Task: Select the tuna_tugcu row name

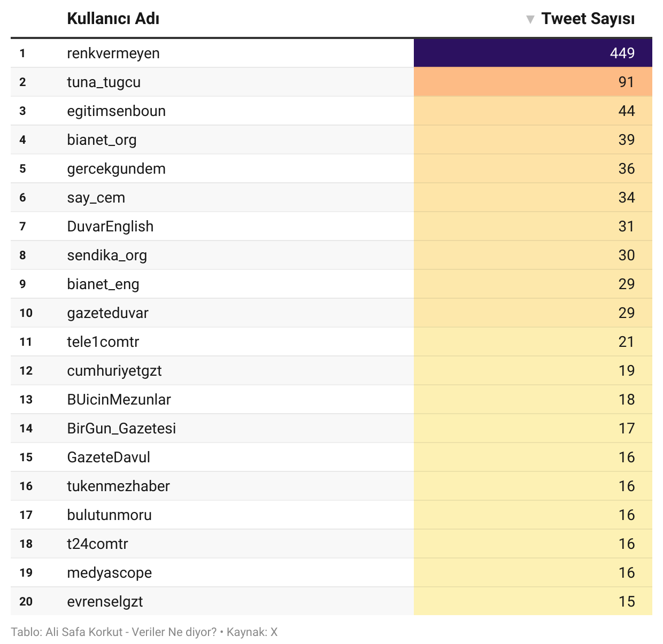Action: point(104,82)
